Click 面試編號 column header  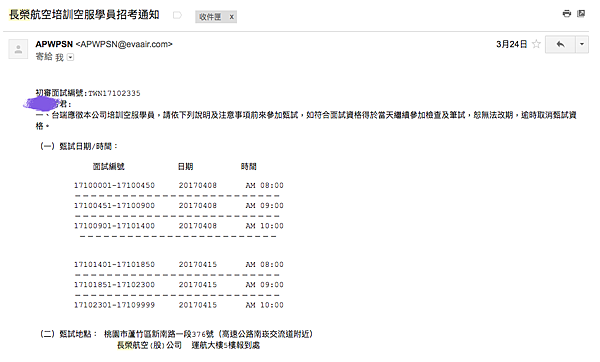point(109,167)
